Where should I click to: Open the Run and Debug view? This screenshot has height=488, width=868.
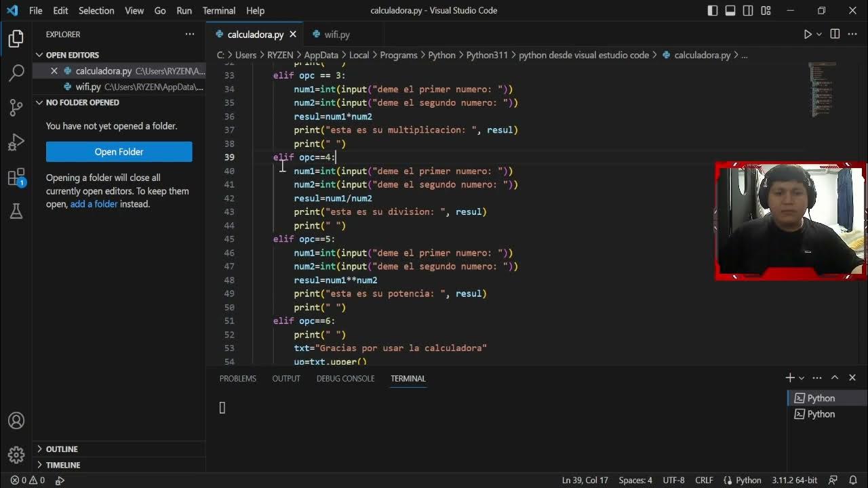16,142
